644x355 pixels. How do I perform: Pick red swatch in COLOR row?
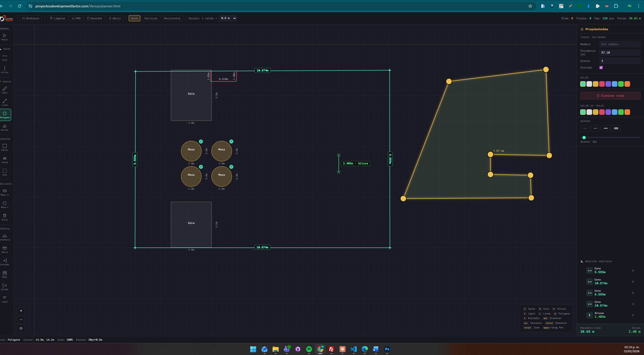602,84
